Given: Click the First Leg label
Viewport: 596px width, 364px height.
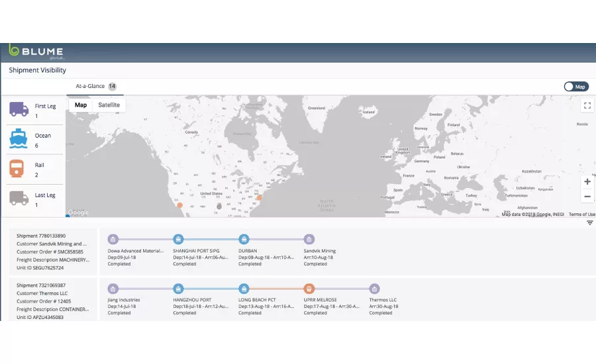Looking at the screenshot, I should click(x=45, y=106).
